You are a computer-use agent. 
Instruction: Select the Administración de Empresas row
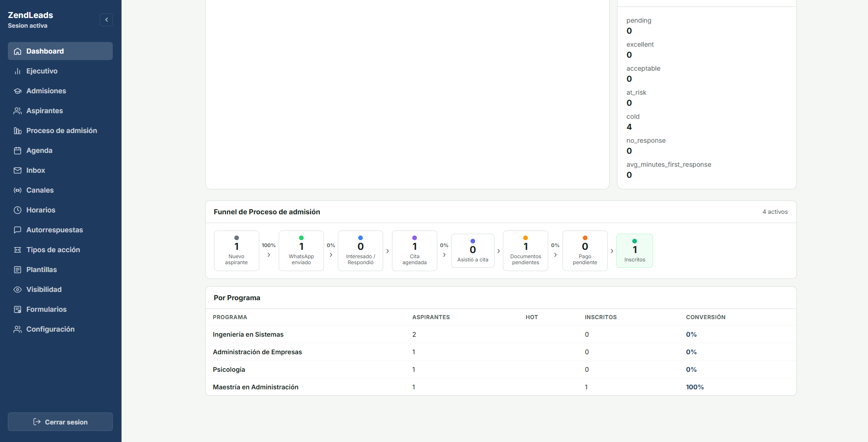(x=501, y=352)
